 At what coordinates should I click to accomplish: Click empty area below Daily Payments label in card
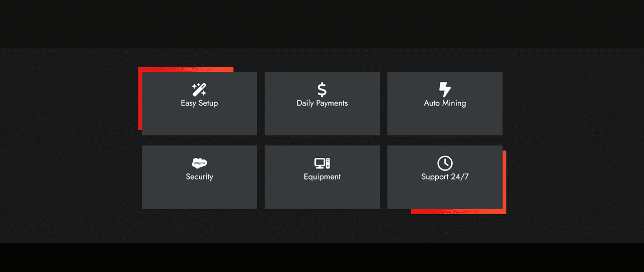[322, 122]
